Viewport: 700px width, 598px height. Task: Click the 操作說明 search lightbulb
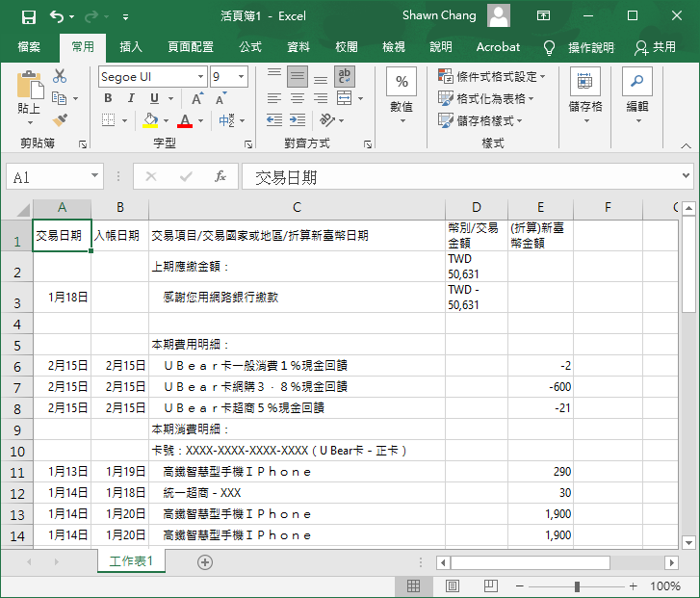click(549, 48)
